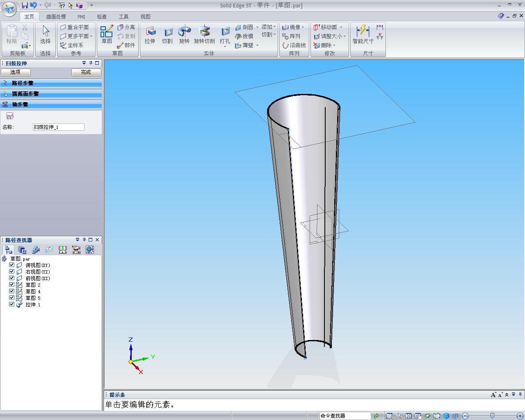Open the 路径查找器 panel options dropdown arrow
Image resolution: width=525 pixels, height=420 pixels.
pyautogui.click(x=77, y=240)
